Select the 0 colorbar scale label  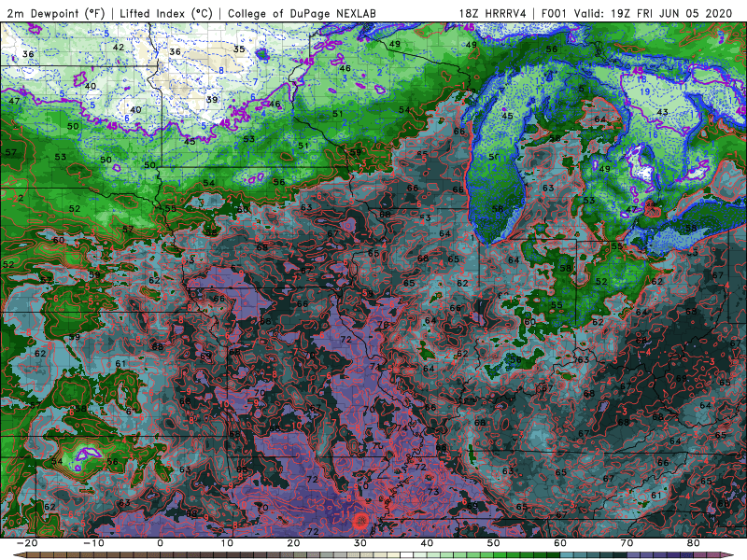coord(160,543)
